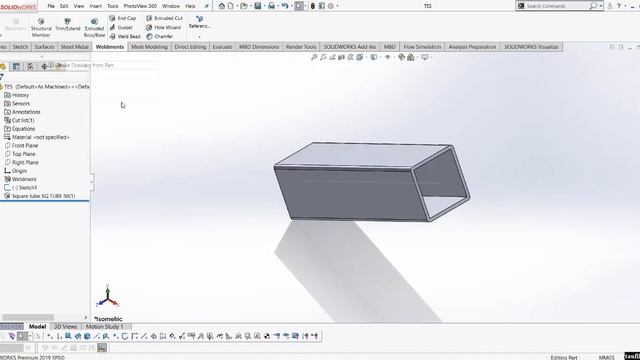Open the Insert menu
This screenshot has width=640, height=360.
tap(96, 6)
